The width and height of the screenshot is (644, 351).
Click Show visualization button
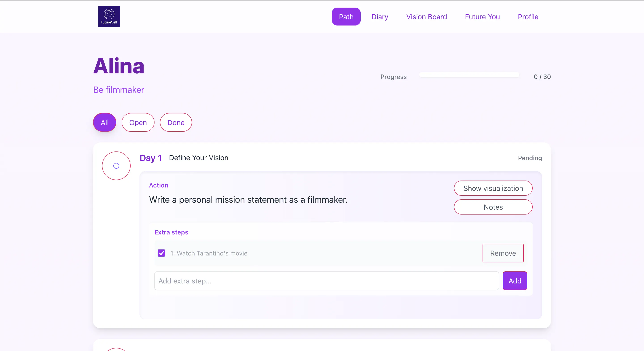[493, 188]
